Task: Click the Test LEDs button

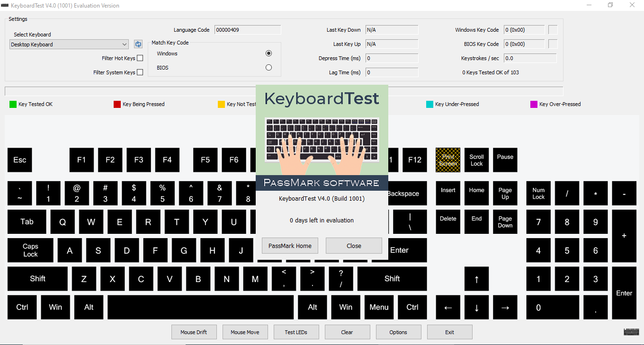Action: 296,332
